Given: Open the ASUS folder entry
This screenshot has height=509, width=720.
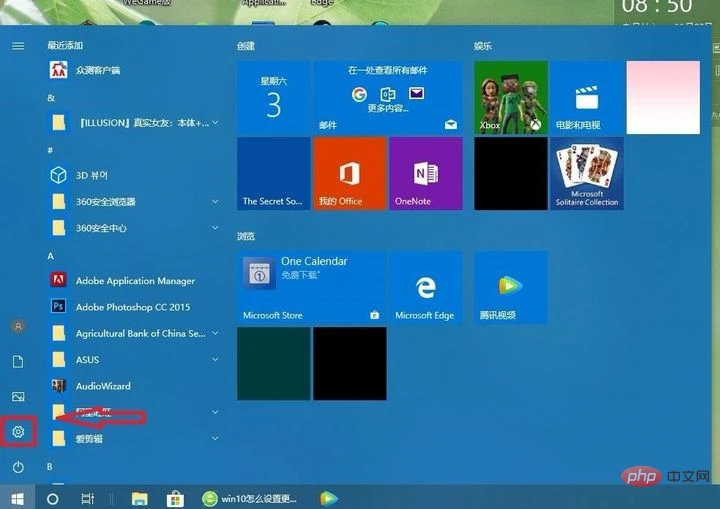Looking at the screenshot, I should point(135,359).
